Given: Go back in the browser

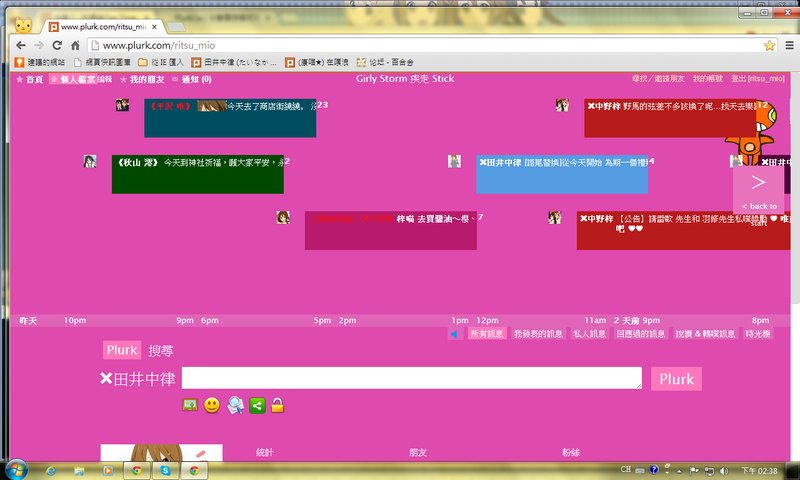Looking at the screenshot, I should point(21,45).
